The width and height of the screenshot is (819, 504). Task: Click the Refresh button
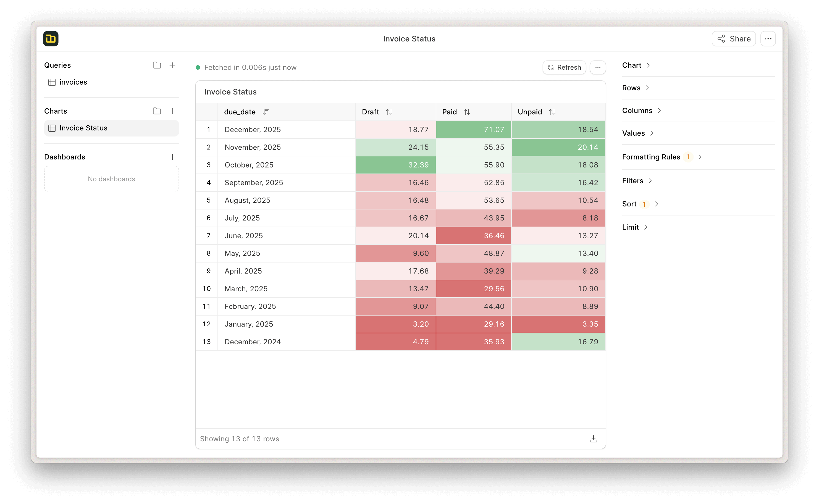[564, 67]
